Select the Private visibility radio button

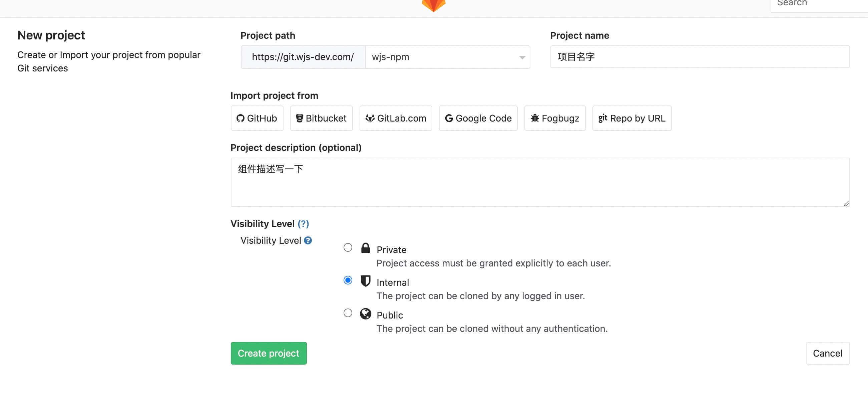coord(348,247)
